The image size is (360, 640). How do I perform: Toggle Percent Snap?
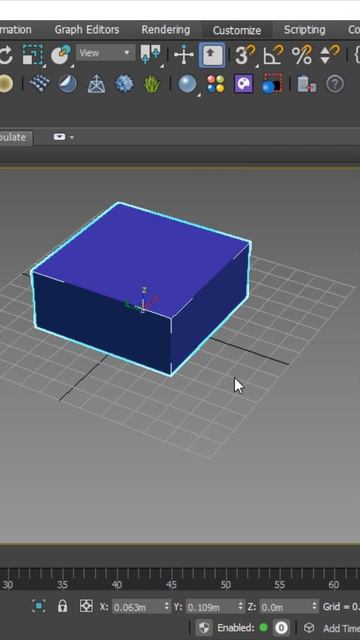(302, 54)
